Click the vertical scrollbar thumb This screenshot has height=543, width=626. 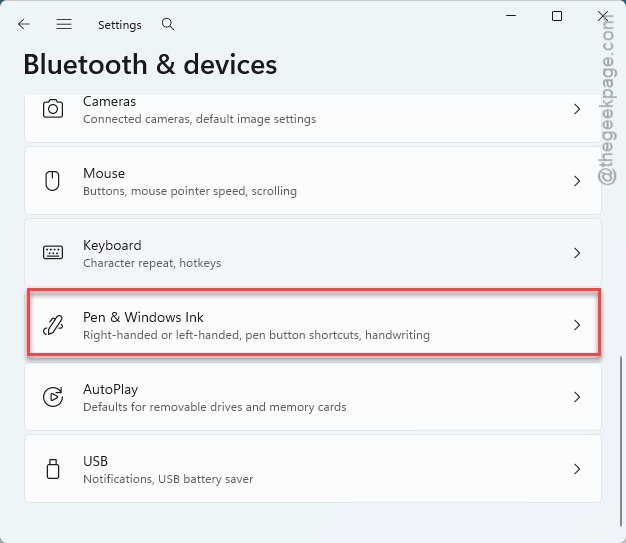pos(621,441)
